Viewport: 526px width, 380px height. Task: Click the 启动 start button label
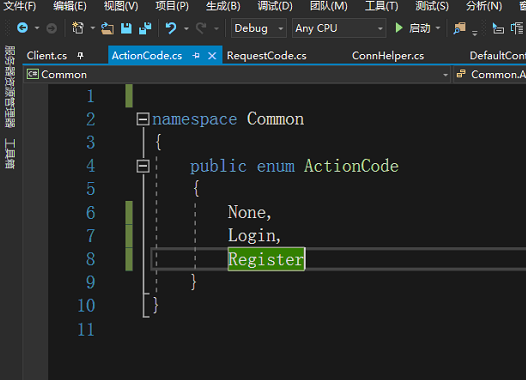(420, 28)
